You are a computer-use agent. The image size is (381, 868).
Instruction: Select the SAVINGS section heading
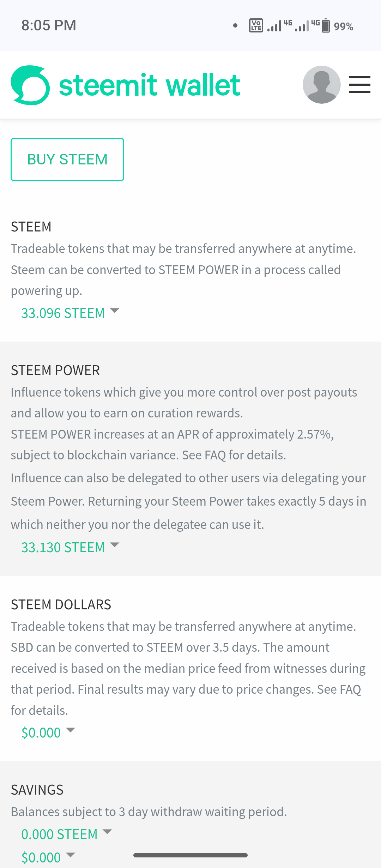point(37,790)
